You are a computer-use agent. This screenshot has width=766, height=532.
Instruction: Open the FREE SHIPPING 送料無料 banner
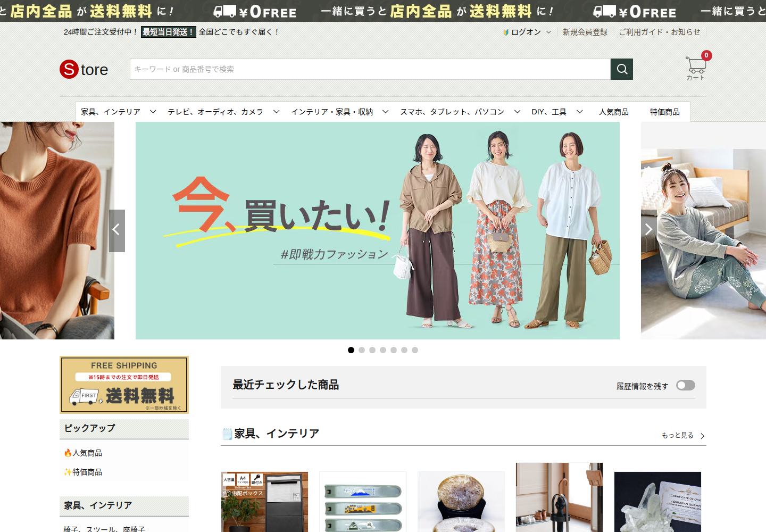click(x=124, y=385)
